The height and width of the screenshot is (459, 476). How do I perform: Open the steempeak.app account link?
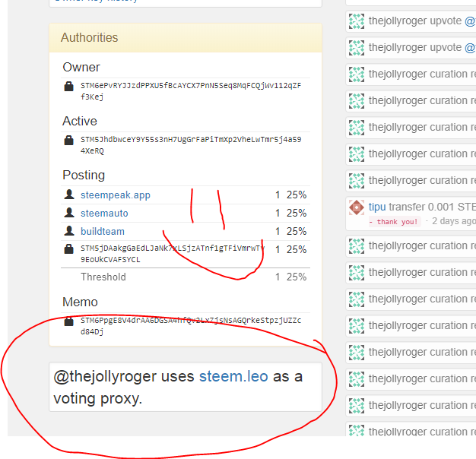116,195
